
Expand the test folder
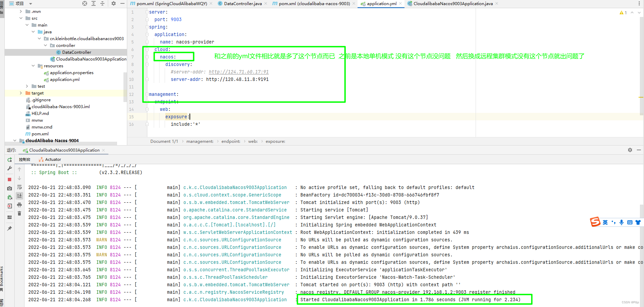click(x=27, y=86)
